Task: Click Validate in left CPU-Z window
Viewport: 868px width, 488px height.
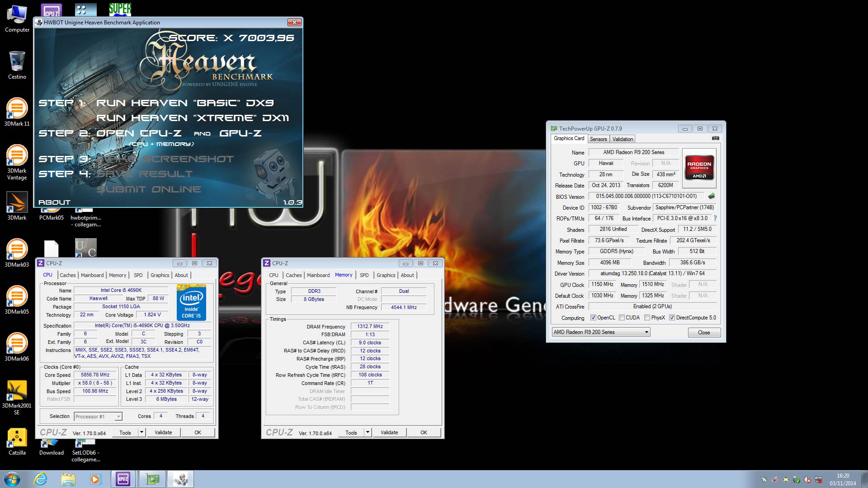Action: (x=163, y=432)
